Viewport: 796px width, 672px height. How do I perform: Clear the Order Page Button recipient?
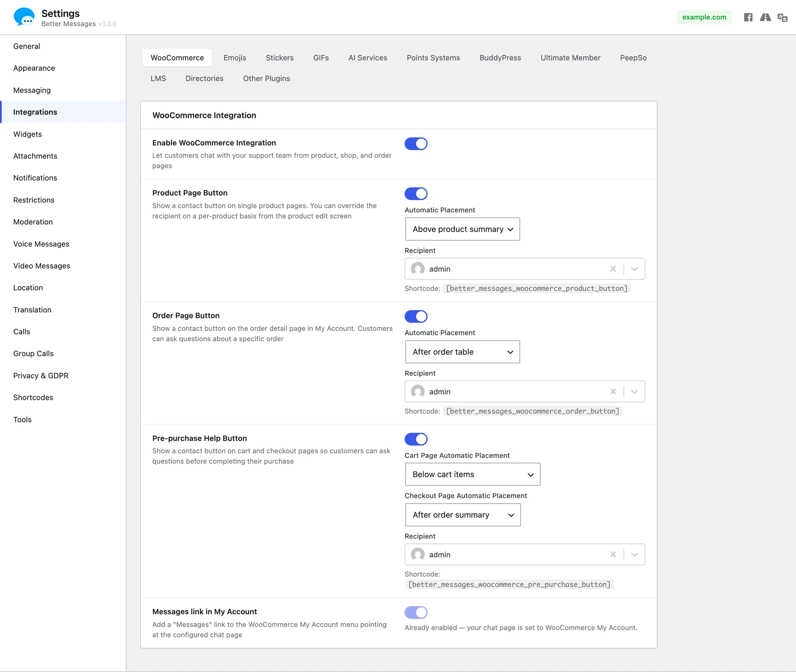coord(613,392)
